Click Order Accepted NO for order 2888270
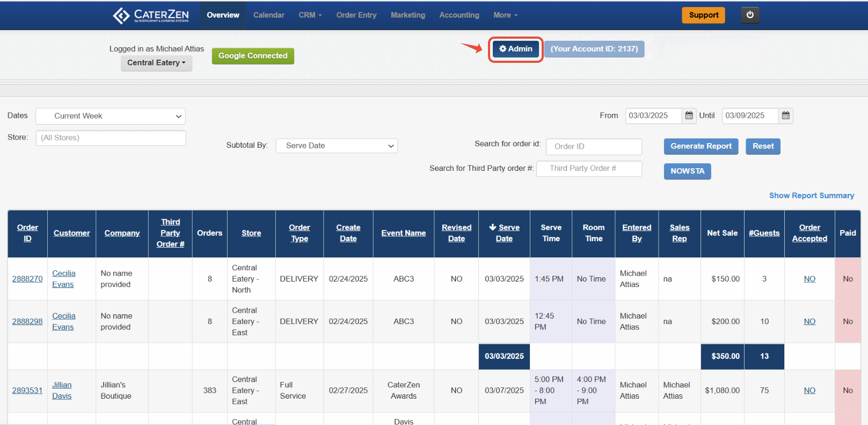 [x=809, y=279]
